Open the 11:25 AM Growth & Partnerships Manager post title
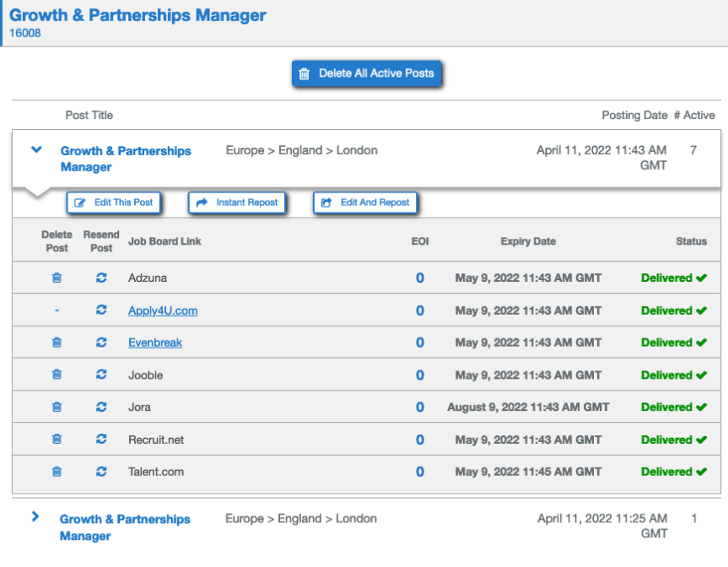Viewport: 728px width, 567px height. (125, 527)
